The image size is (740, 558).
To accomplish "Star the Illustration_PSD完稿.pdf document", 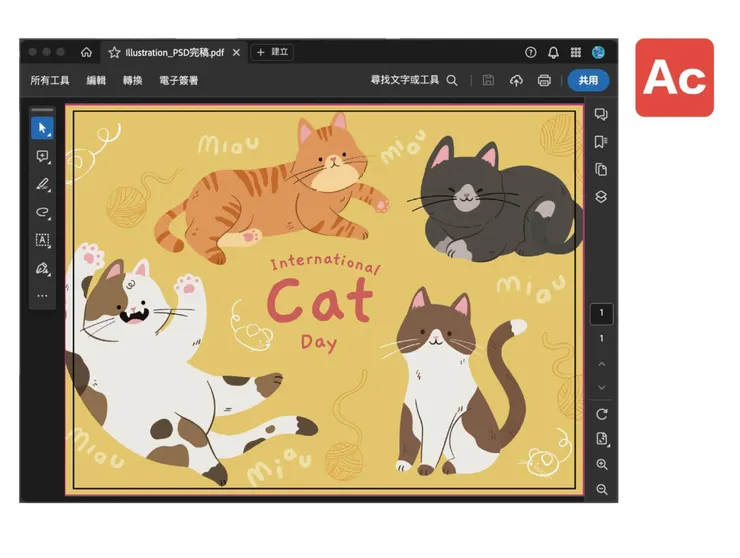I will pyautogui.click(x=114, y=52).
